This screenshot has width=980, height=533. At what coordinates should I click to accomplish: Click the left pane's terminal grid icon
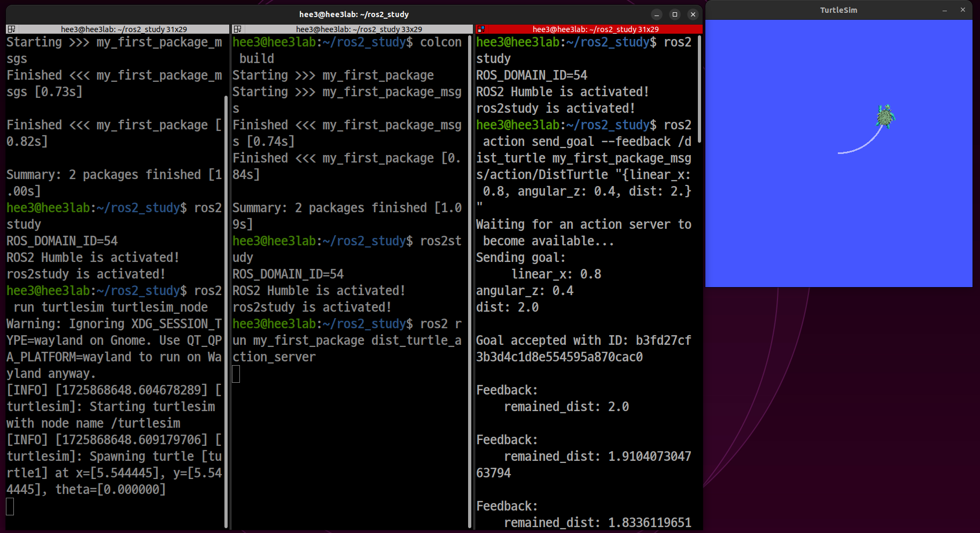11,29
